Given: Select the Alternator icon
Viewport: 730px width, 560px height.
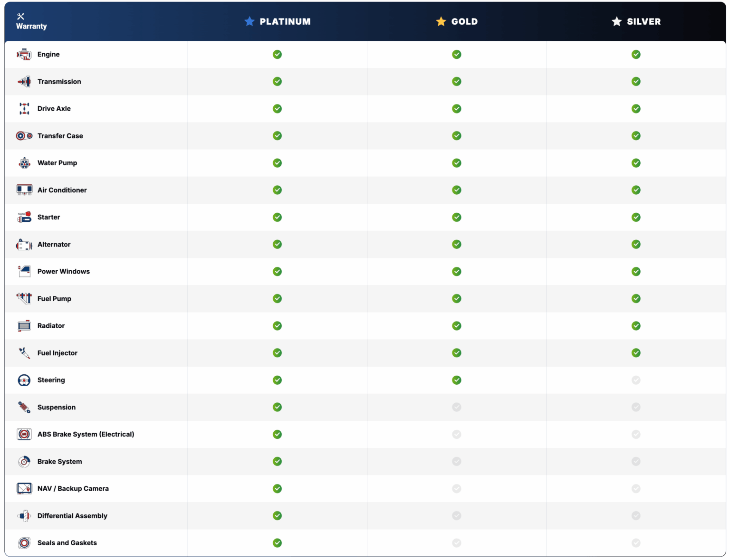Looking at the screenshot, I should coord(24,244).
